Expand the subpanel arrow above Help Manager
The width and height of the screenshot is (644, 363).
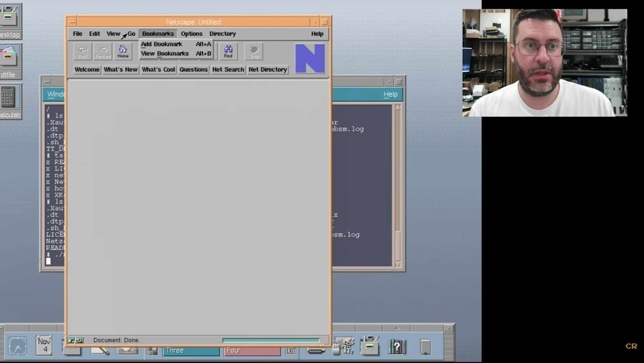[x=397, y=328]
